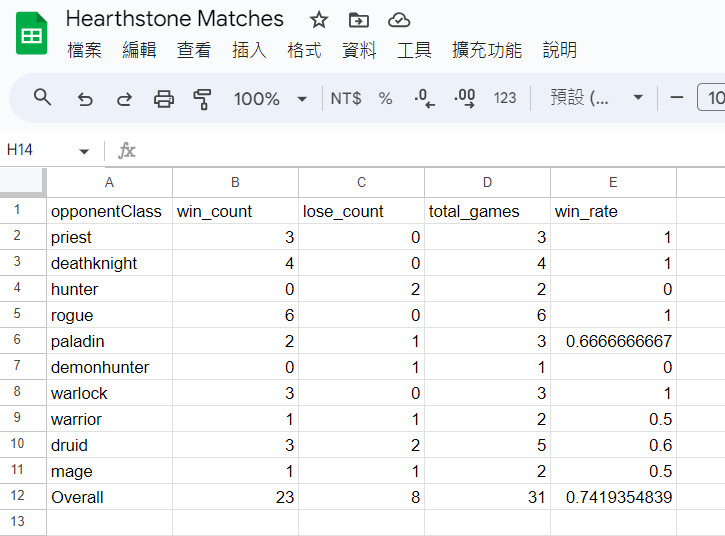
Task: Select the 0.6666666667 win rate cell
Action: (x=613, y=341)
